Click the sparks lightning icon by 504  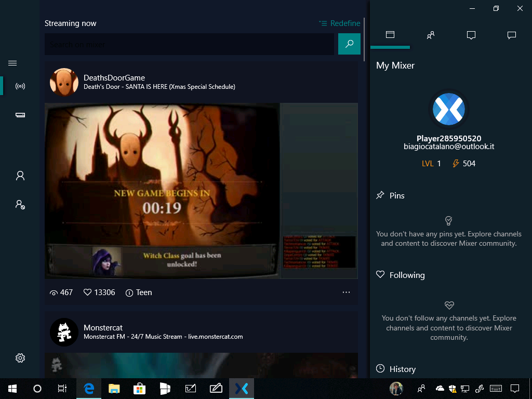pyautogui.click(x=456, y=163)
